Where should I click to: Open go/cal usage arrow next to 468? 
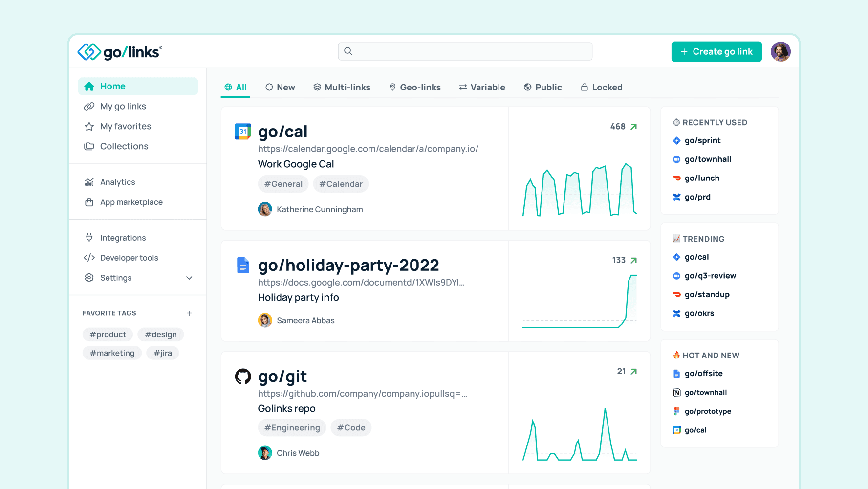click(634, 127)
